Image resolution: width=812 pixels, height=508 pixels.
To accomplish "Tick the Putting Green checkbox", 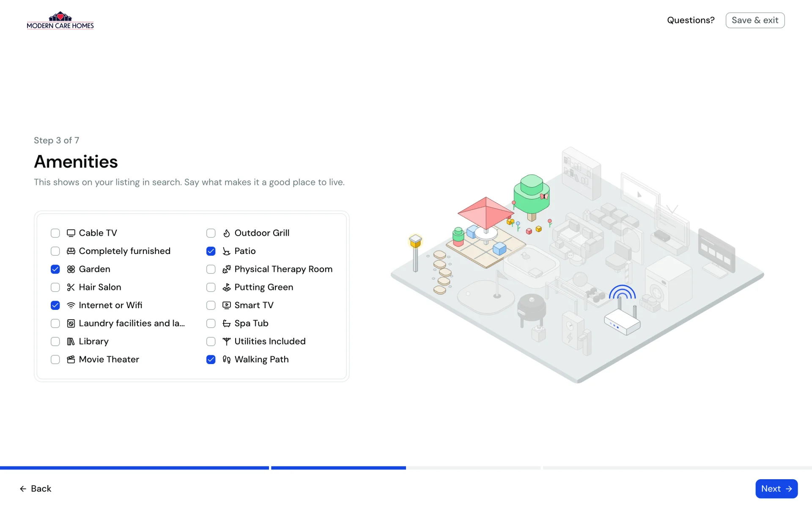I will click(x=211, y=287).
